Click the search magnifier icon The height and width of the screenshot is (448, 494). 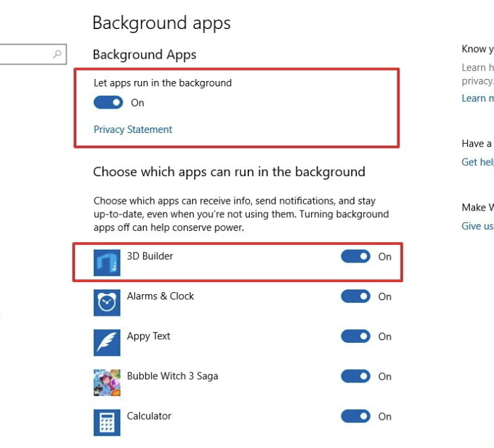point(58,55)
